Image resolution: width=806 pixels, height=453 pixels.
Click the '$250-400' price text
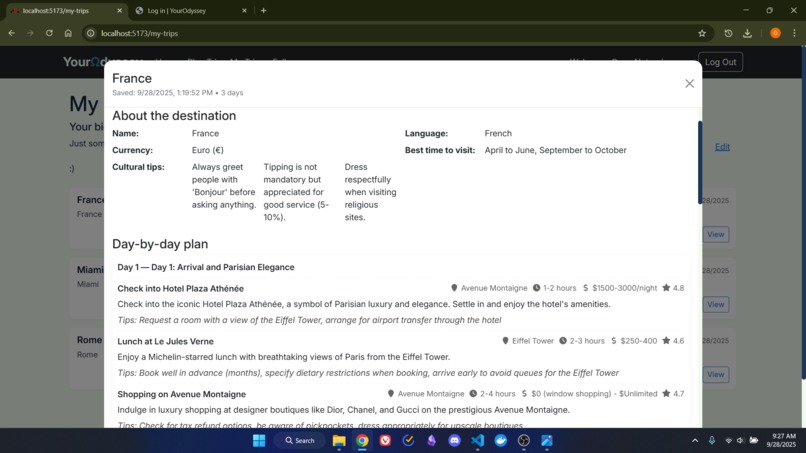(638, 341)
